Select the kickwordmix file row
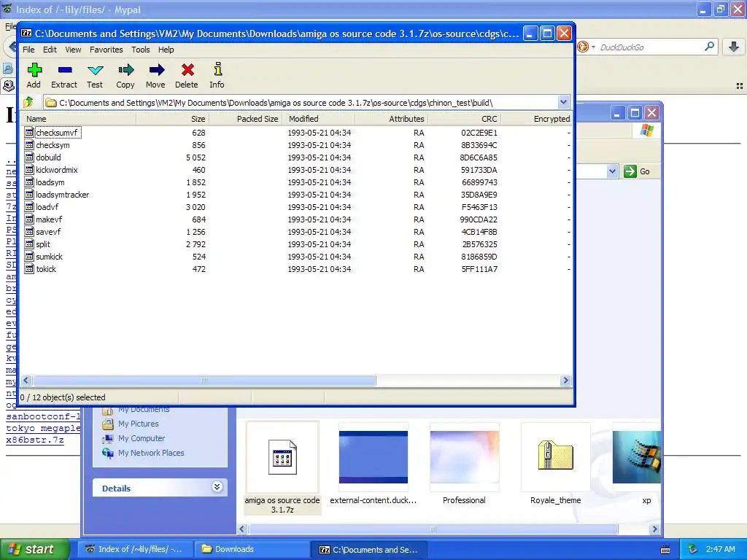 [296, 169]
